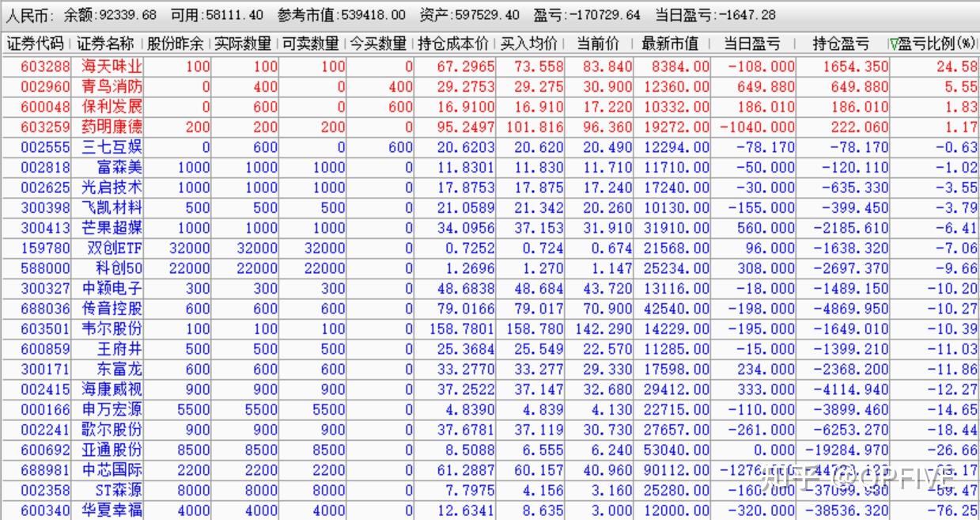Screen dimensions: 980x520
Task: Click 韦尔股份 current price 142.290
Action: pos(604,328)
